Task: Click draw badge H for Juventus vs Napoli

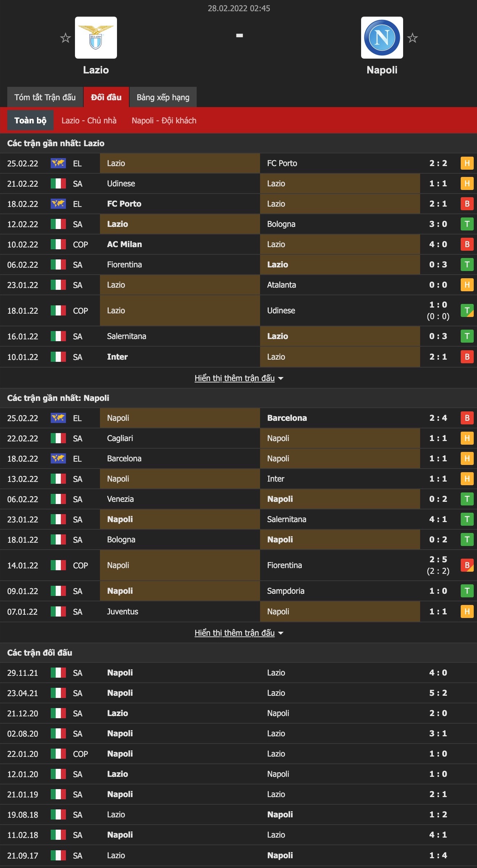Action: [x=467, y=611]
